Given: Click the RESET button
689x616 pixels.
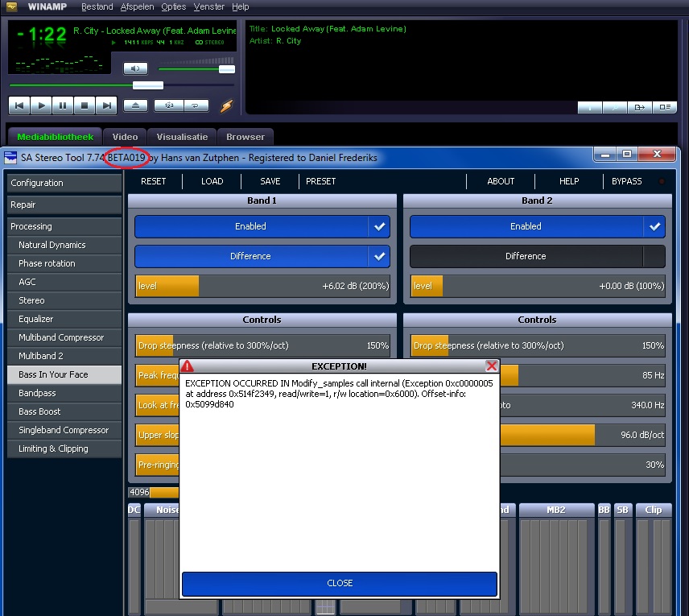Looking at the screenshot, I should tap(154, 181).
